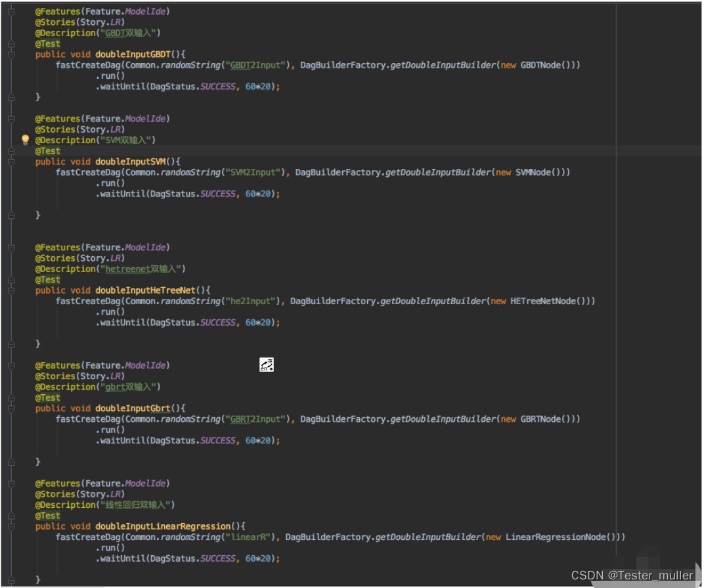Click fold-end marker at doubleInputGBDT closing brace
The height and width of the screenshot is (588, 704).
[x=12, y=97]
